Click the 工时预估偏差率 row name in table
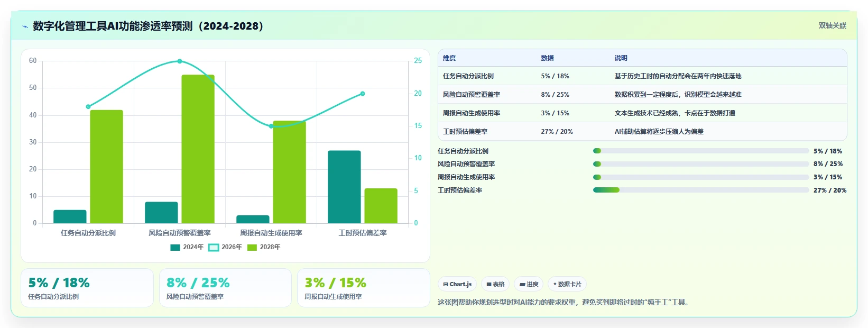Screen dimensions: 868x328 (465, 132)
